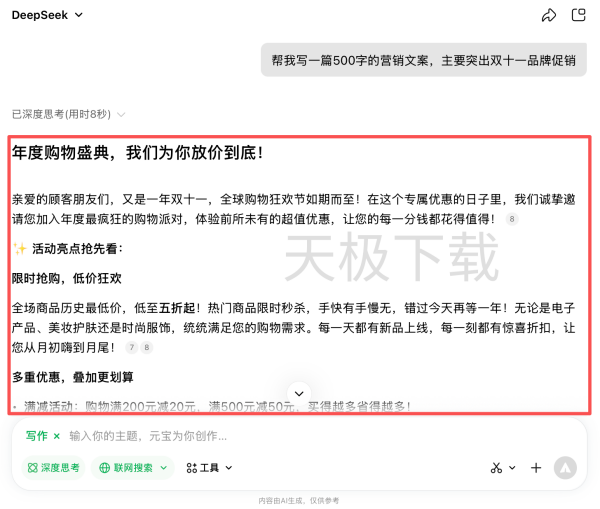This screenshot has height=509, width=600.
Task: Click the heading 年度购物盛典
Action: (138, 153)
